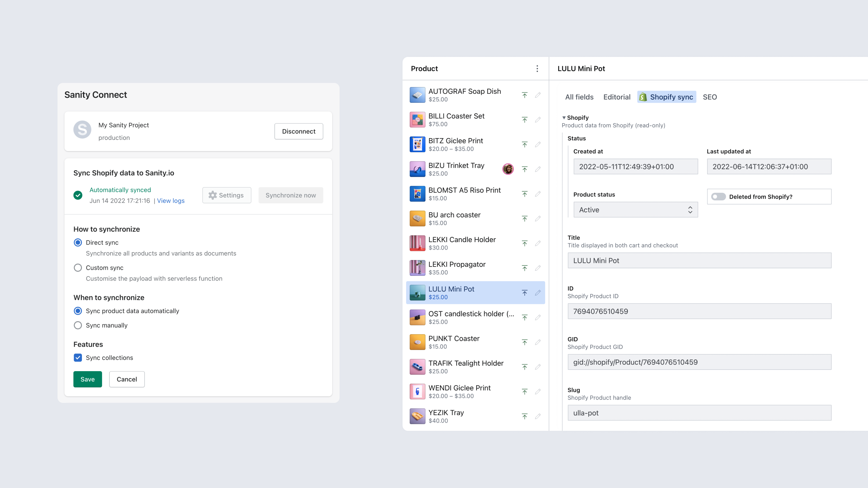
Task: Select Sync manually radio option
Action: click(x=78, y=325)
